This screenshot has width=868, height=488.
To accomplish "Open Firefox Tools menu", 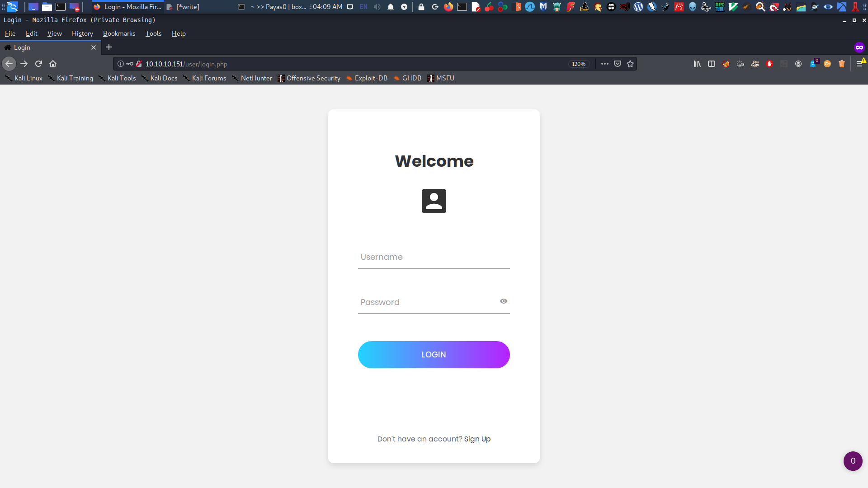I will coord(153,33).
